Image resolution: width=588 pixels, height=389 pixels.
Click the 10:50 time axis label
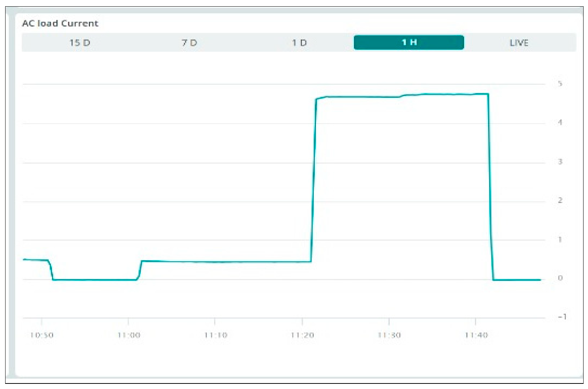[x=42, y=335]
